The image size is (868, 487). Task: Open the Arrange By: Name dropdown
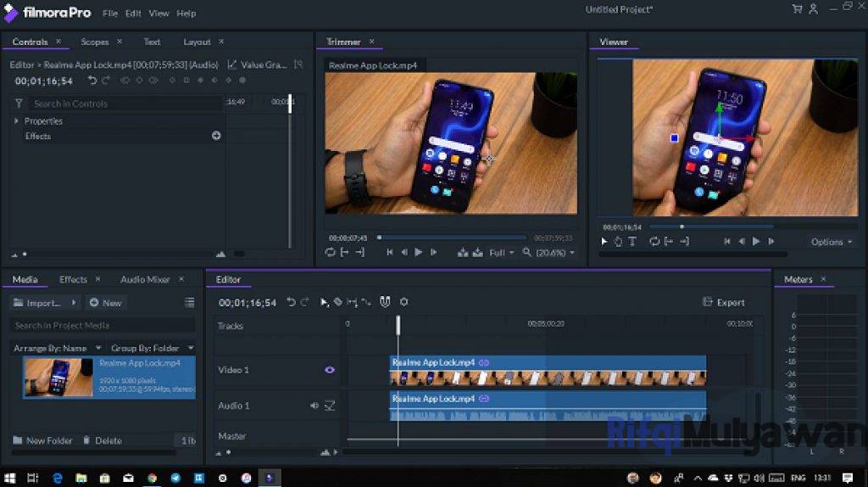(58, 348)
